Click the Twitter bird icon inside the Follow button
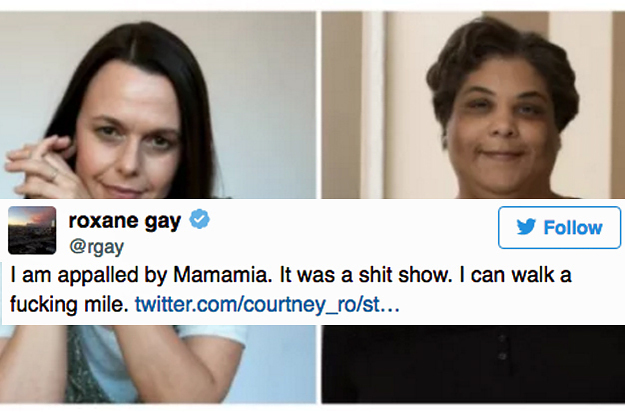The width and height of the screenshot is (625, 415). click(x=526, y=227)
